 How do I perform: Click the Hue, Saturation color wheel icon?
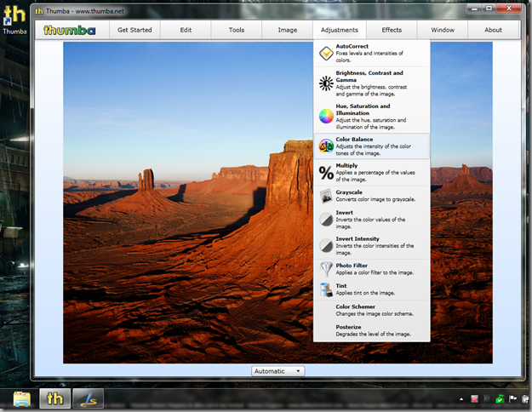pyautogui.click(x=326, y=116)
